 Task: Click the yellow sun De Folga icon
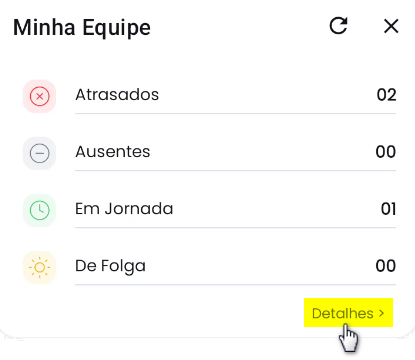[x=39, y=267]
